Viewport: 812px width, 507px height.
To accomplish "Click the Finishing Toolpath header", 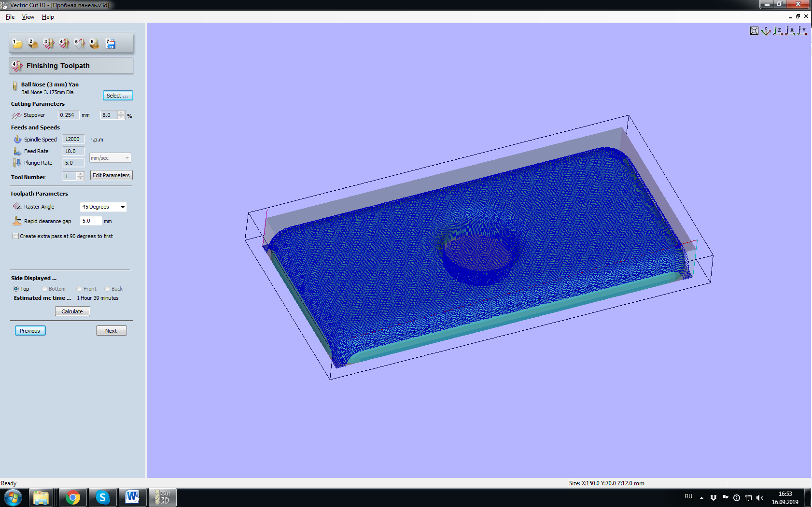I will 70,66.
